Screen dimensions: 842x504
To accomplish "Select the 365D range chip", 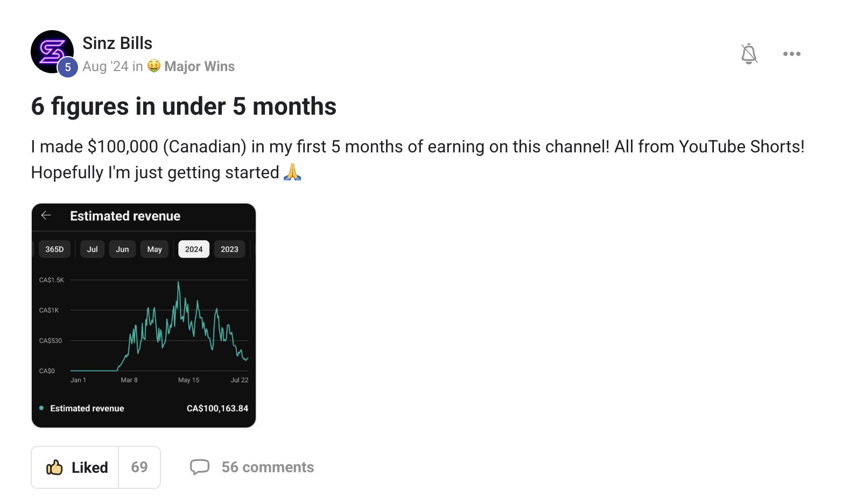I will pos(54,249).
